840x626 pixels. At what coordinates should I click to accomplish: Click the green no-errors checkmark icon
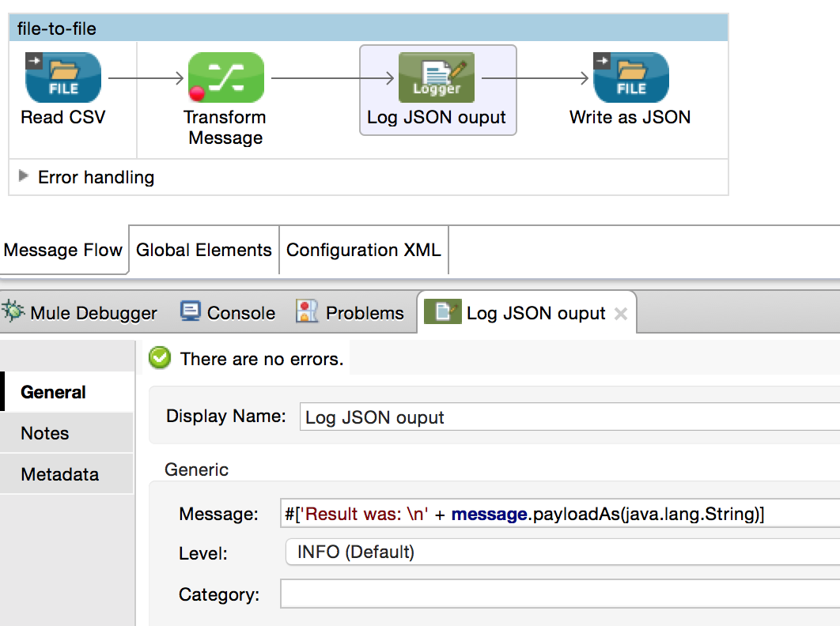pos(161,359)
